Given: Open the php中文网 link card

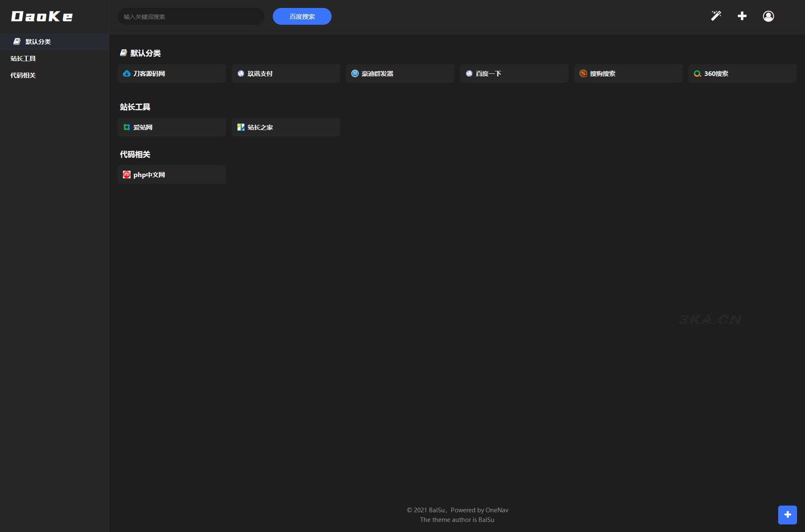Looking at the screenshot, I should pyautogui.click(x=172, y=175).
